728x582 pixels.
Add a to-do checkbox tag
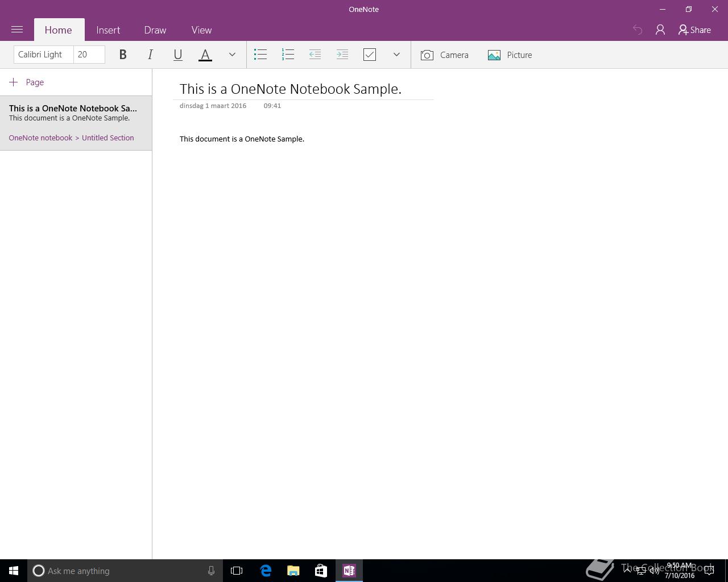(370, 55)
